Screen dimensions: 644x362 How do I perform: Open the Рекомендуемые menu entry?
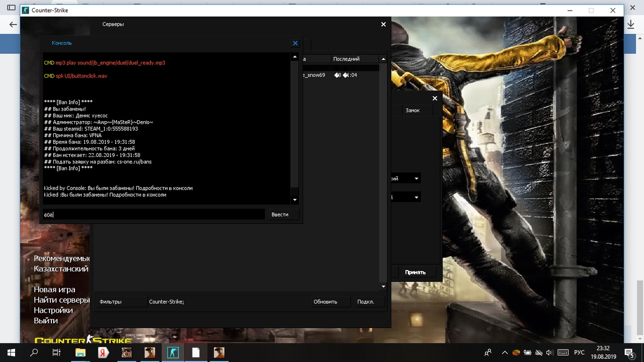62,258
